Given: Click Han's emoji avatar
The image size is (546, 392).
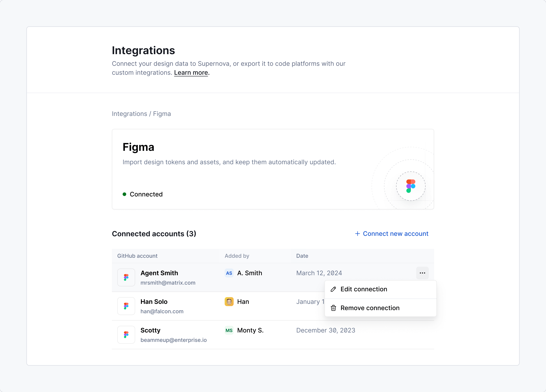Looking at the screenshot, I should click(229, 302).
